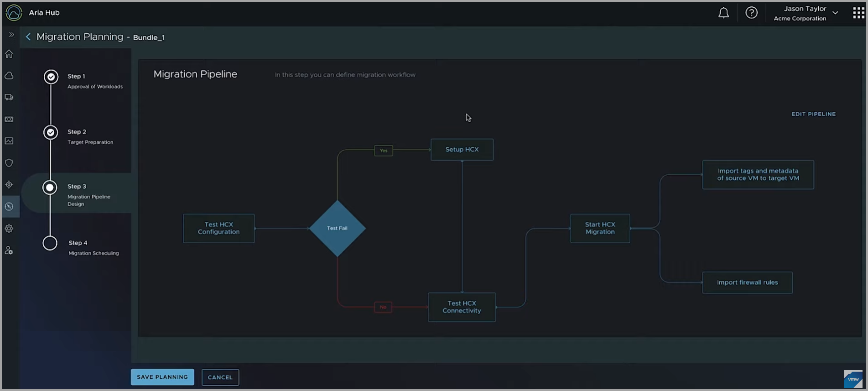Expand the left sidebar with double chevron

[x=11, y=35]
